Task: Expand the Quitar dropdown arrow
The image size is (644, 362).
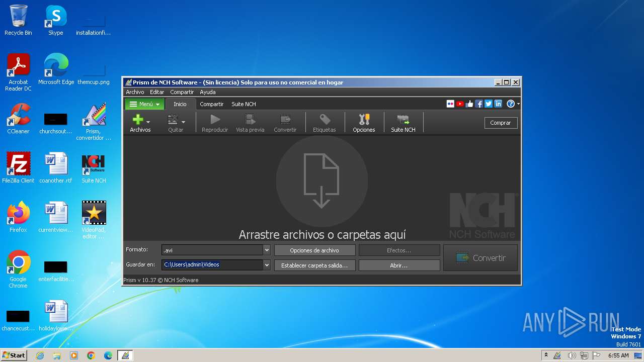Action: coord(183,122)
